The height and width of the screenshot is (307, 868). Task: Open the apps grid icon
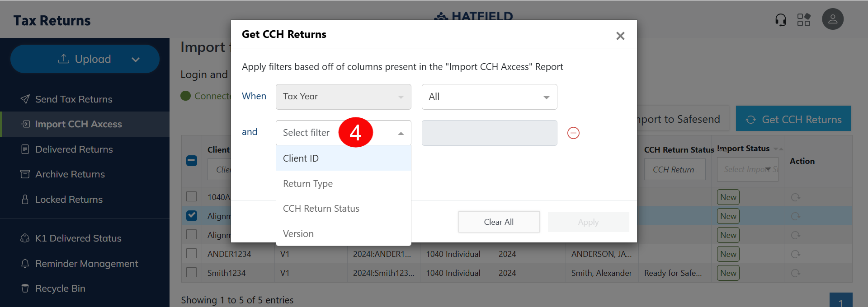click(803, 20)
